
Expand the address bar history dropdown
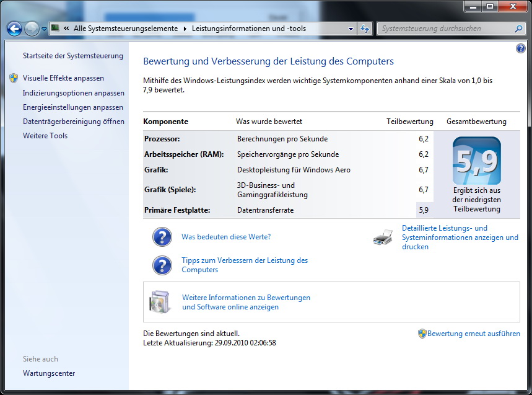[x=351, y=29]
